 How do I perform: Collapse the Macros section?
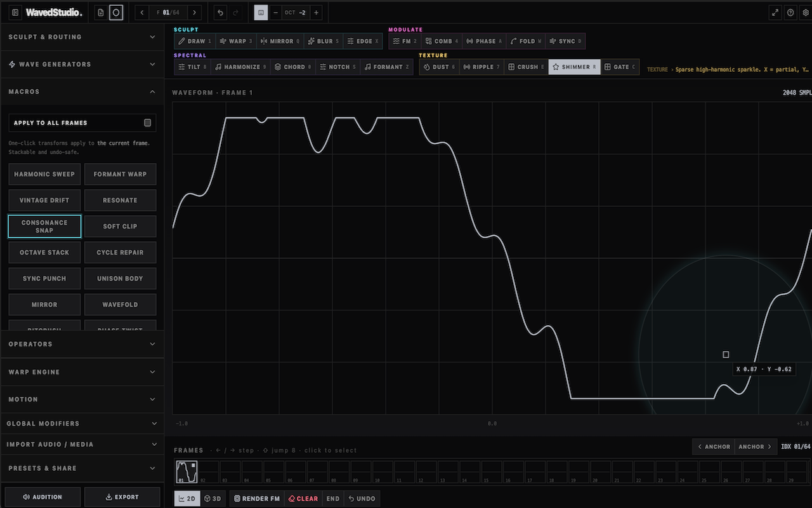click(82, 91)
